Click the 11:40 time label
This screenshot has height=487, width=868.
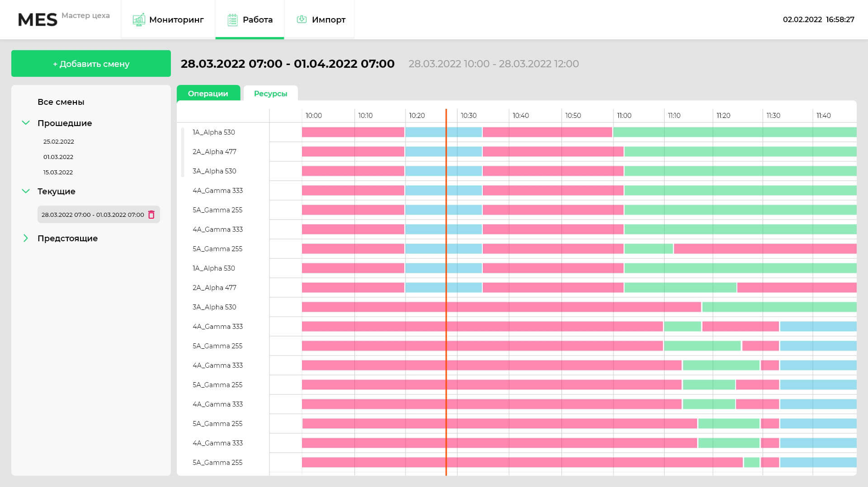[x=824, y=116]
